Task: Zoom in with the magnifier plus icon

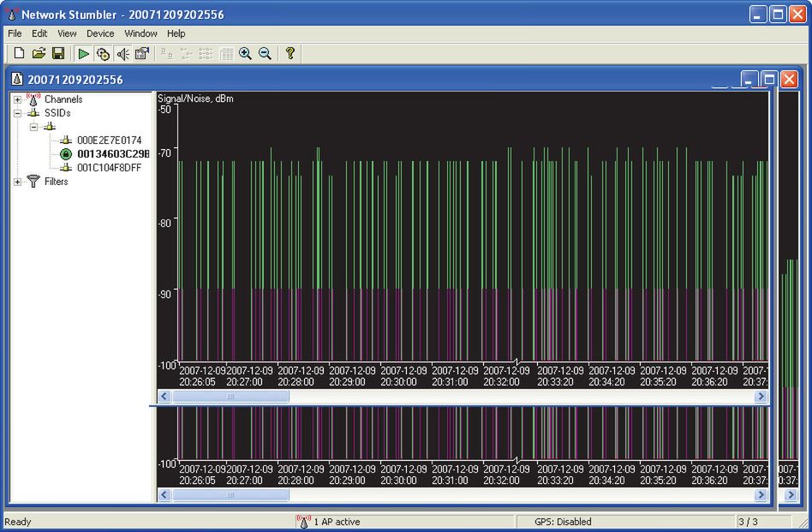Action: pos(246,53)
